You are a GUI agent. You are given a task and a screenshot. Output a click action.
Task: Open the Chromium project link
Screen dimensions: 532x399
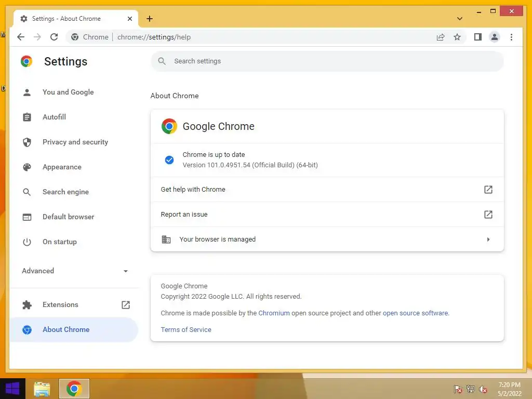[x=274, y=313]
